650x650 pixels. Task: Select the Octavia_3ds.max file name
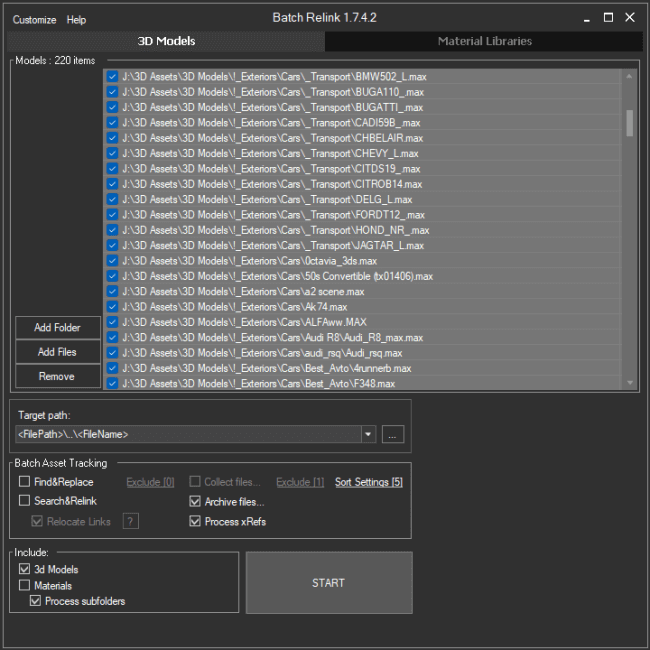pyautogui.click(x=341, y=261)
